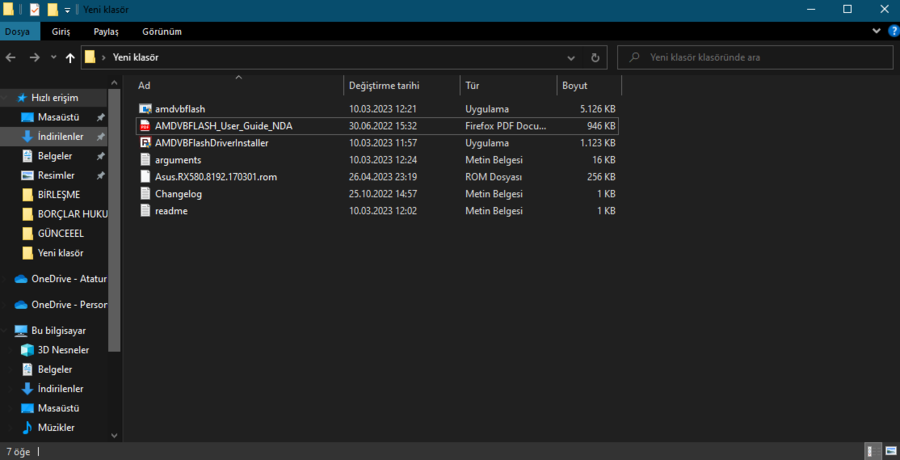The height and width of the screenshot is (460, 900).
Task: Open the Paylaş ribbon tab
Action: coord(106,31)
